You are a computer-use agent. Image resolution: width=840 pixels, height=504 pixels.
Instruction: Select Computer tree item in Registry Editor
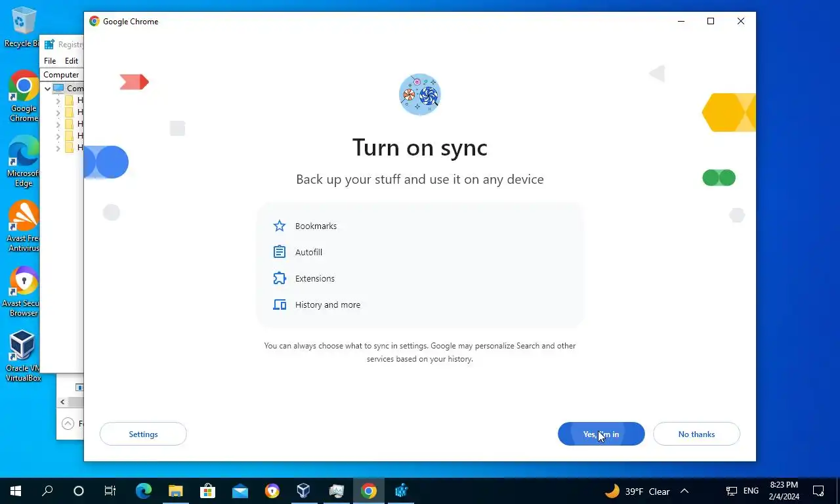(68, 88)
